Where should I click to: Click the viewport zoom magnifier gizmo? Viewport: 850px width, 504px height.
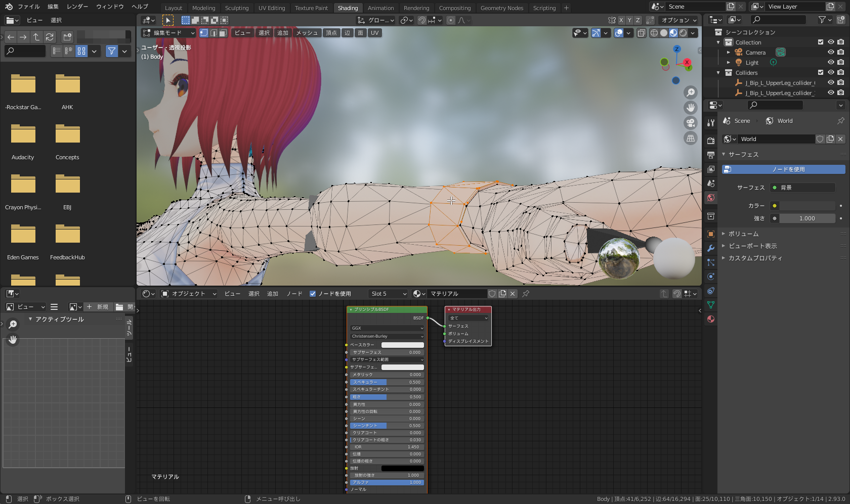(x=691, y=93)
